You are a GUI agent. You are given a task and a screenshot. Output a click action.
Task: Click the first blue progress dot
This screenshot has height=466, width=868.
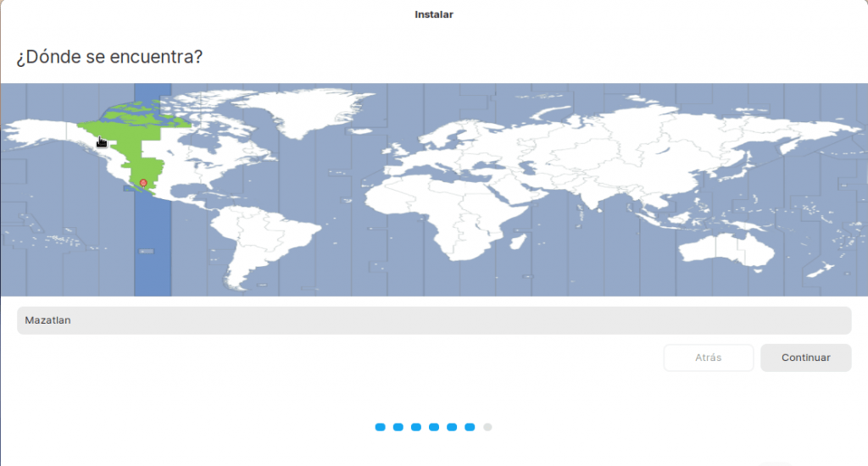pos(381,427)
